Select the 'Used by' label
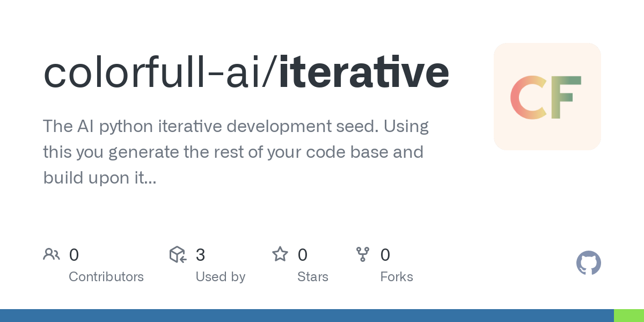Image resolution: width=644 pixels, height=322 pixels. (x=221, y=277)
